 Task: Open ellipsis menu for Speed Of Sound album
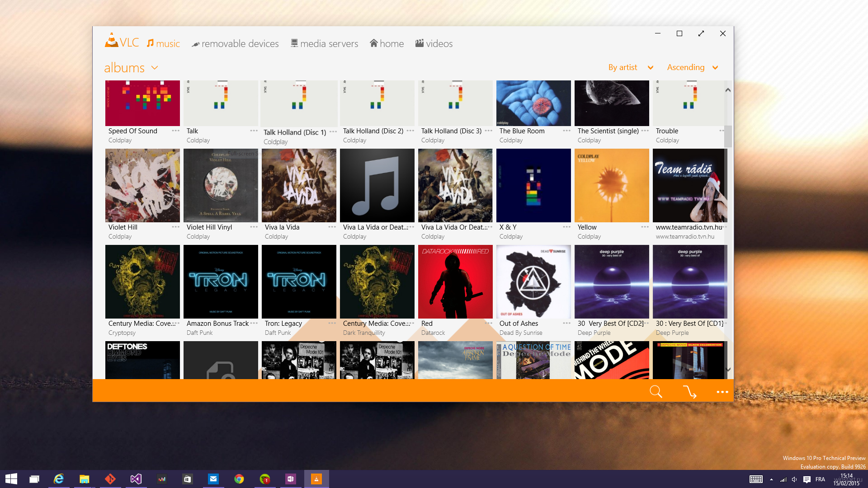176,131
